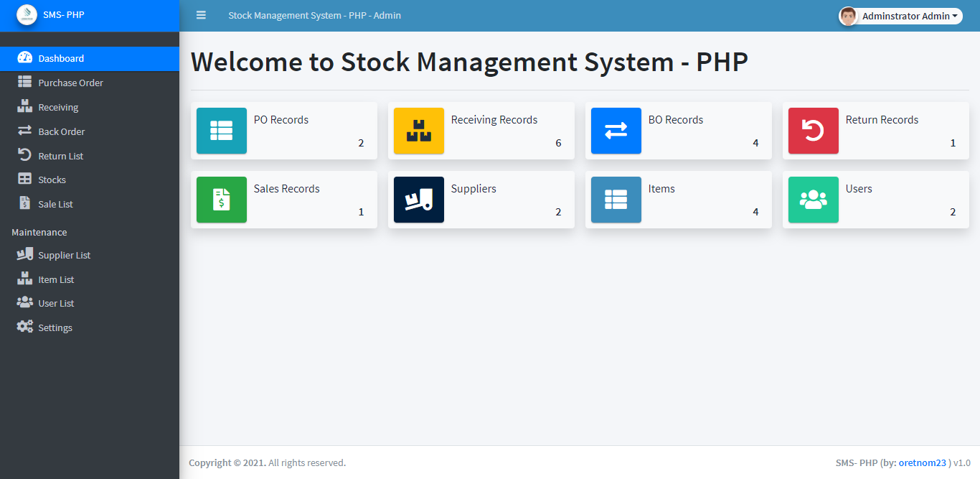The image size is (980, 479).
Task: Click the administrator avatar image
Action: tap(849, 16)
